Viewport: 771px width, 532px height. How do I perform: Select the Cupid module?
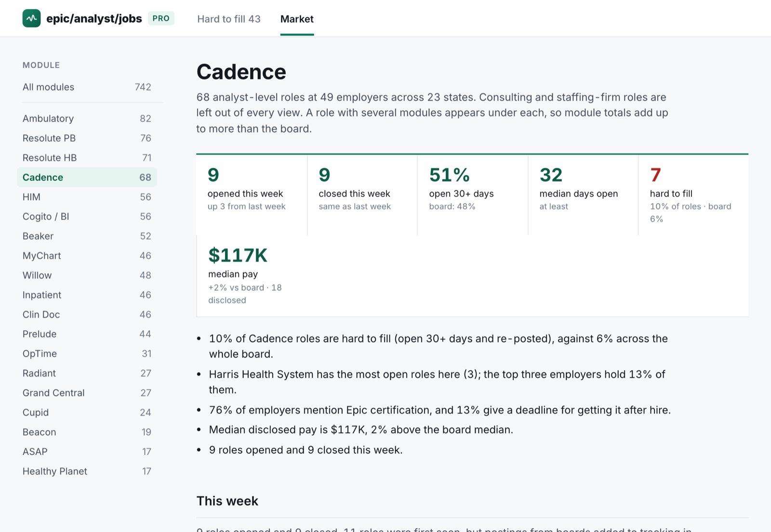pyautogui.click(x=87, y=413)
